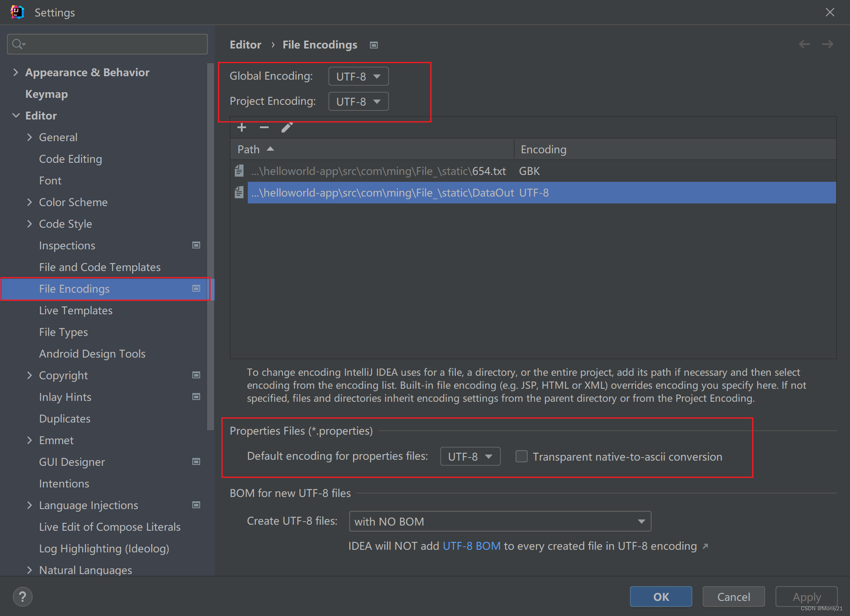The width and height of the screenshot is (850, 616).
Task: Click the OK button
Action: (661, 597)
